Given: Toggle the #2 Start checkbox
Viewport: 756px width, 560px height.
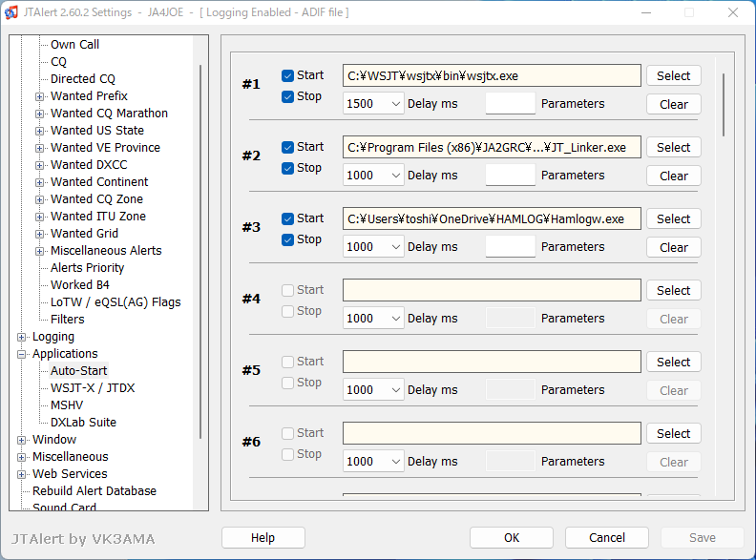Looking at the screenshot, I should (288, 148).
